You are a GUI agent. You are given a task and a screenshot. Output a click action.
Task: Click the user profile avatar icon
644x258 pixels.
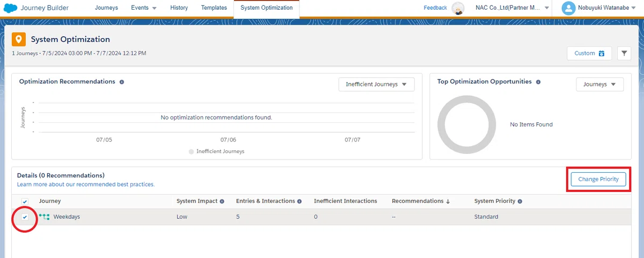coord(568,8)
